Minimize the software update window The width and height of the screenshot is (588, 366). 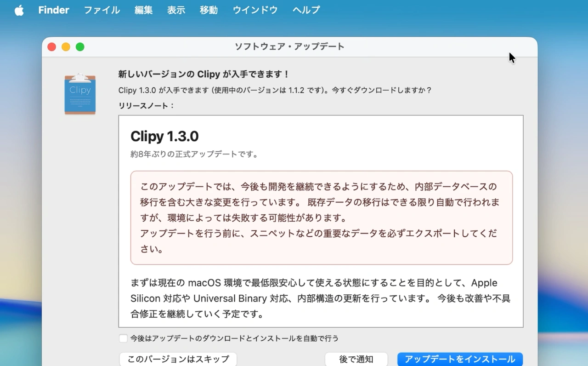point(66,47)
